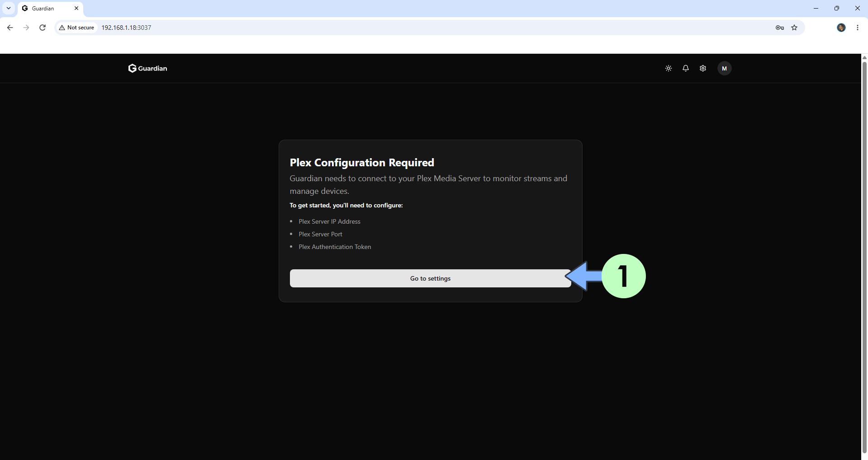Open the Chrome three-dot menu
The width and height of the screenshot is (868, 460).
tap(858, 28)
